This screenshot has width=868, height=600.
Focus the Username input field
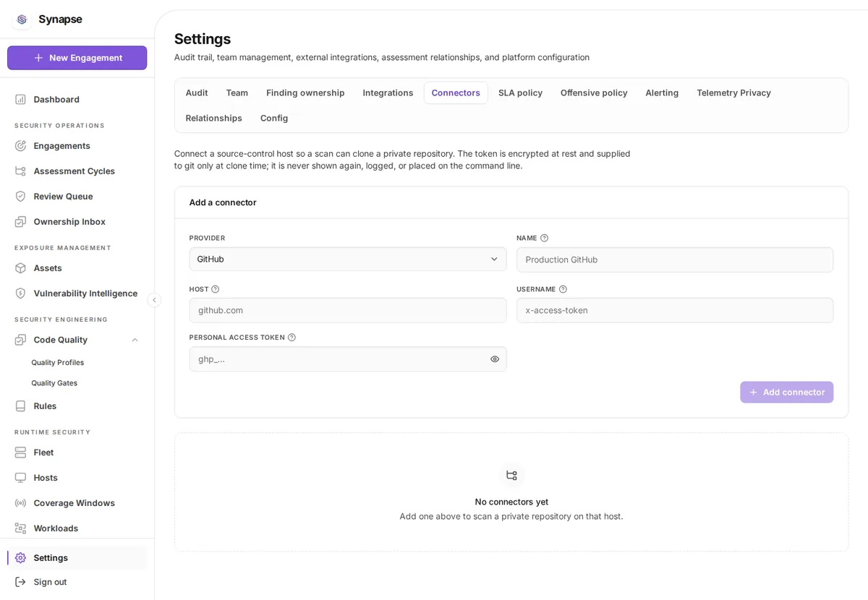click(675, 310)
